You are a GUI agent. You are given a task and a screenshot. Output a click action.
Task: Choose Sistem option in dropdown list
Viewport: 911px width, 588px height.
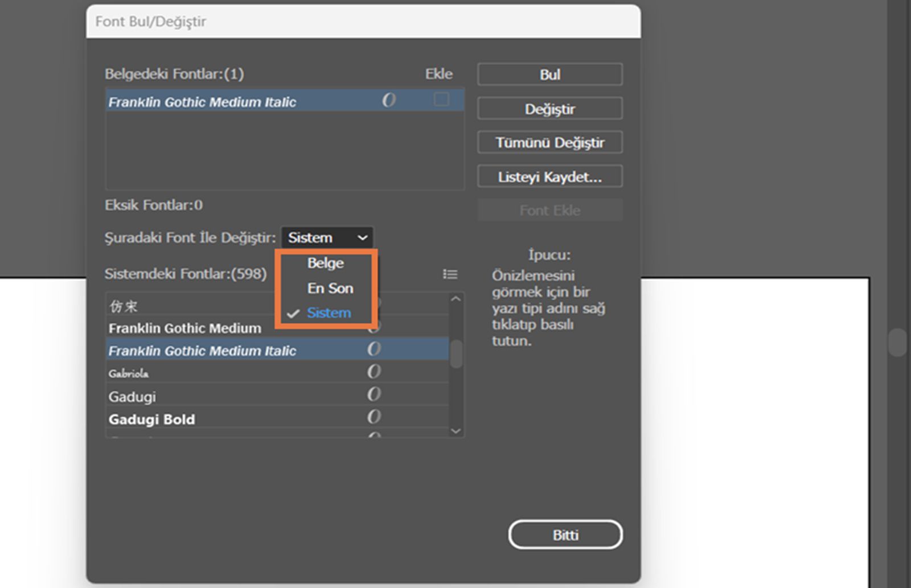click(329, 312)
